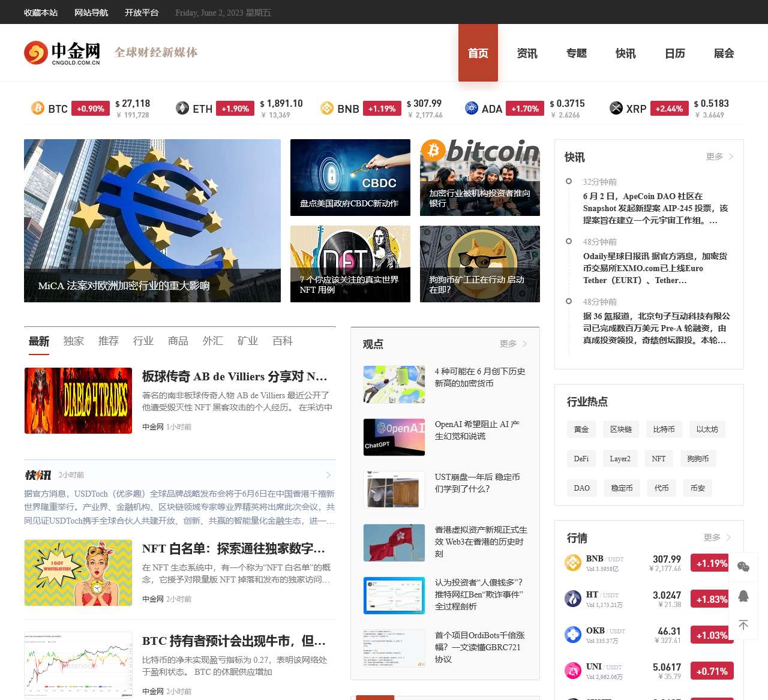768x700 pixels.
Task: Click the DAO hot topic tag
Action: coord(582,488)
